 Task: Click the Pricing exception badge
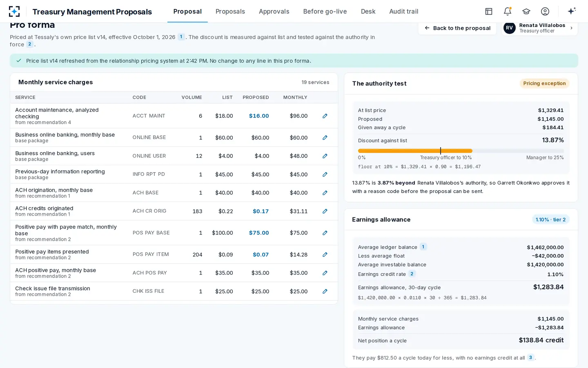point(544,83)
